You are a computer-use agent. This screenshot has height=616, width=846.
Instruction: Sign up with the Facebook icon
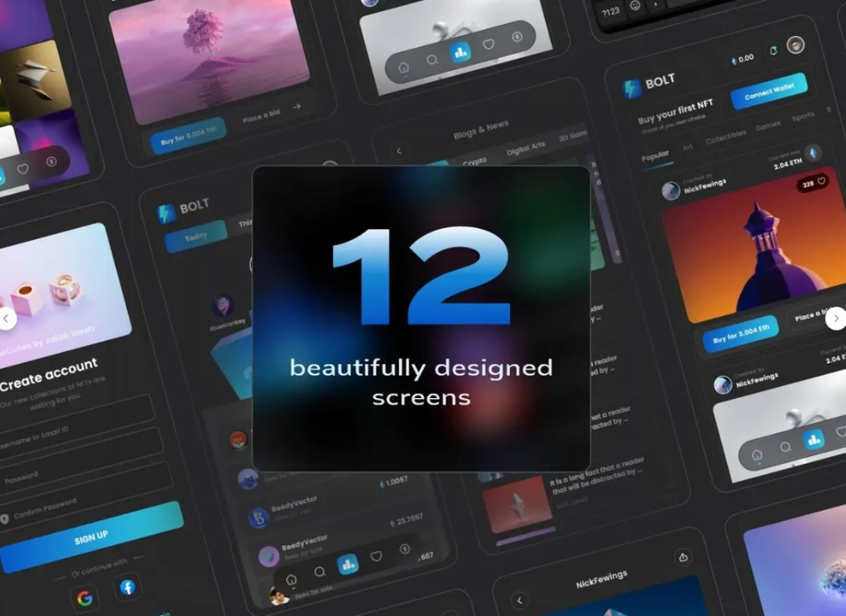[x=127, y=587]
